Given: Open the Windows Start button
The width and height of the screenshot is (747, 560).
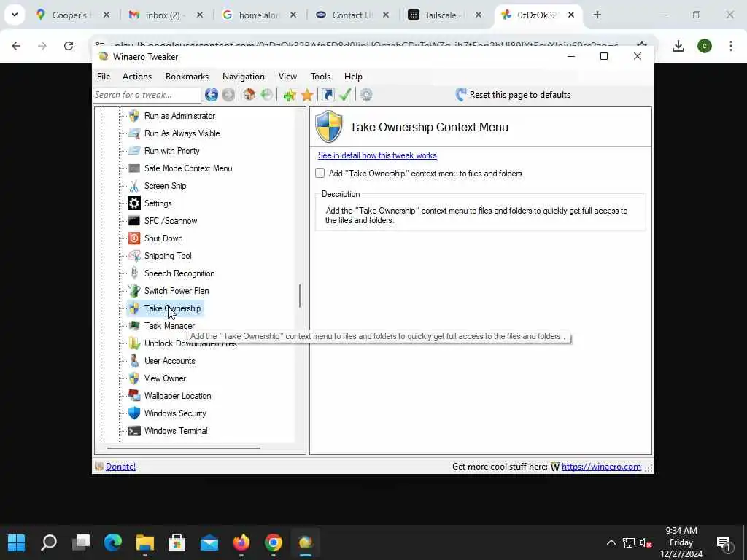Looking at the screenshot, I should (x=17, y=542).
